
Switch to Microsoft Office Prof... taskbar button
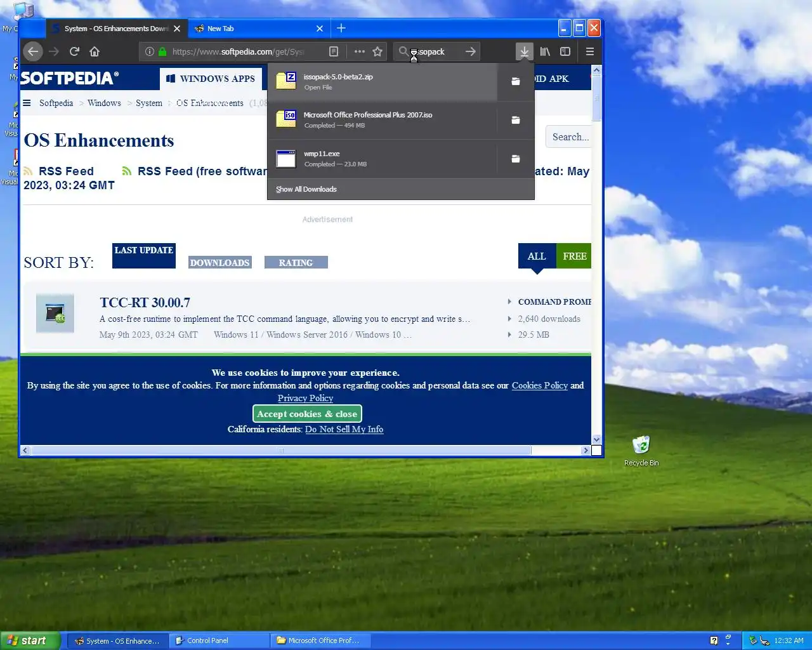point(320,640)
